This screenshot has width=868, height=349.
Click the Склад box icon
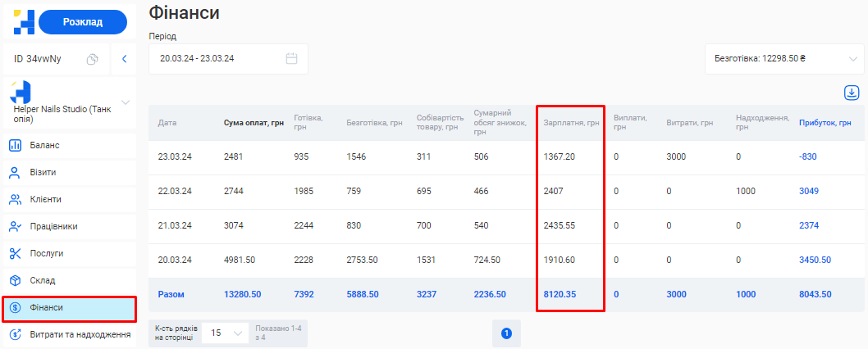click(15, 281)
